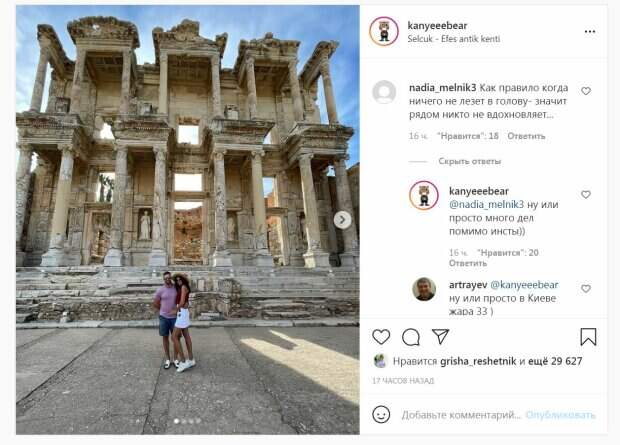This screenshot has height=445, width=620.
Task: Open artrayev profile picture
Action: coord(424,289)
